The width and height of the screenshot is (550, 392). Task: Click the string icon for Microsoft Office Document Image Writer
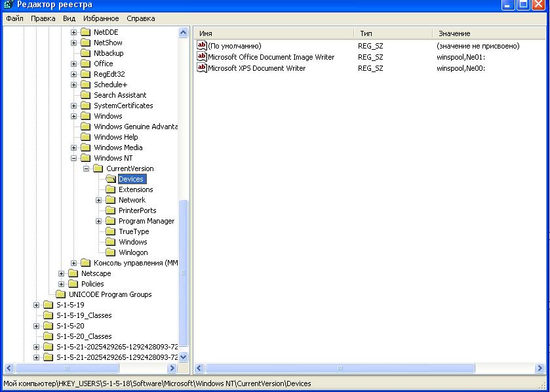coord(202,57)
